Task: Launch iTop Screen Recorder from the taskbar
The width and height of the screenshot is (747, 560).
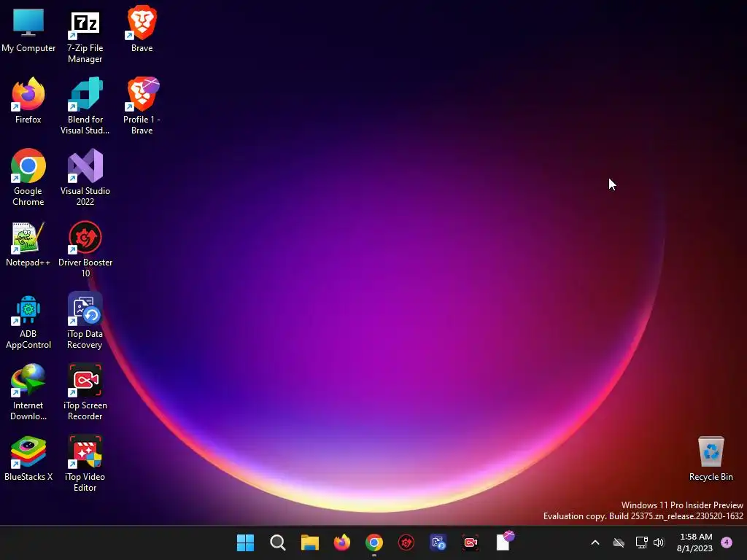Action: [471, 542]
